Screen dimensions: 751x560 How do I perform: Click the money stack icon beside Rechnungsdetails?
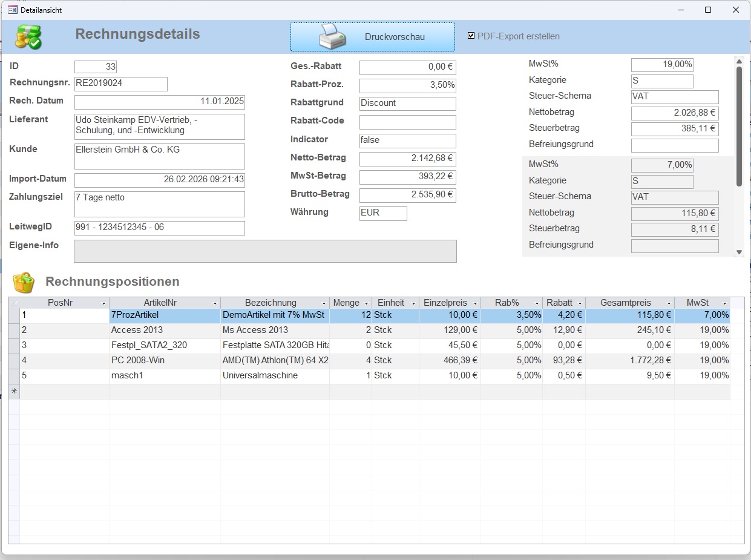click(x=28, y=38)
